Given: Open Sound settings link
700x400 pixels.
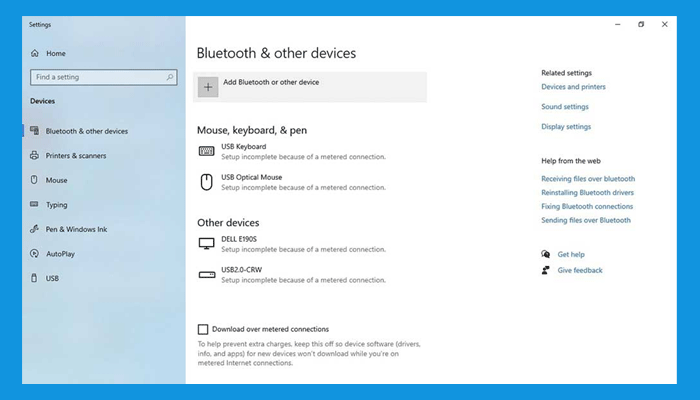Looking at the screenshot, I should tap(565, 107).
